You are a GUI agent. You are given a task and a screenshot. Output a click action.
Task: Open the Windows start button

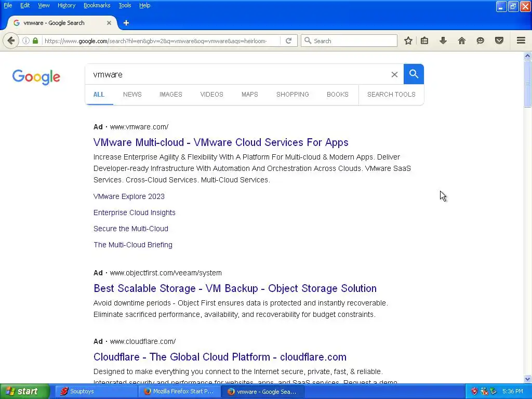tap(25, 391)
